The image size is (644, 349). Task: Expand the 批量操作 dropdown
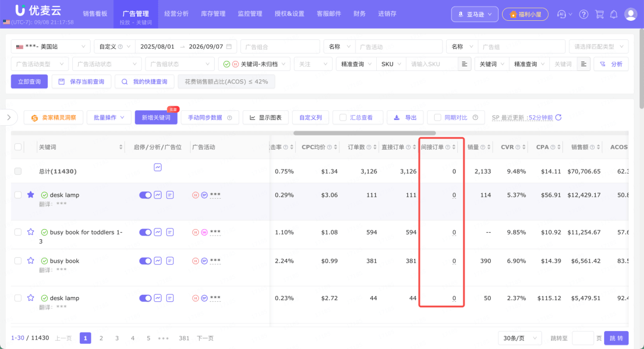coord(109,118)
